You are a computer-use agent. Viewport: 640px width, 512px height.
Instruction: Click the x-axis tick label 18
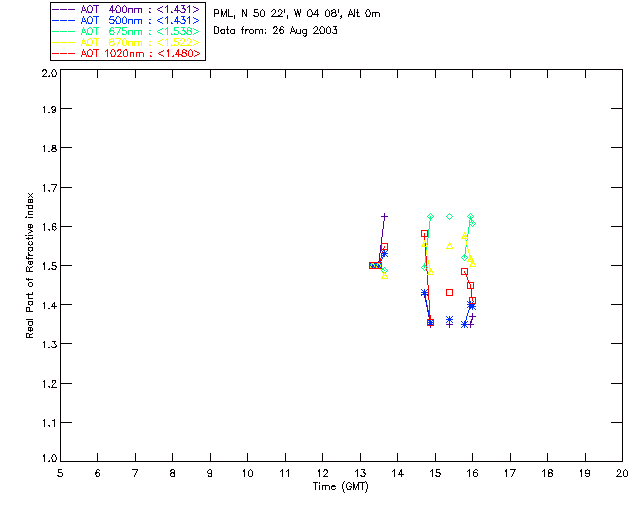(x=547, y=473)
